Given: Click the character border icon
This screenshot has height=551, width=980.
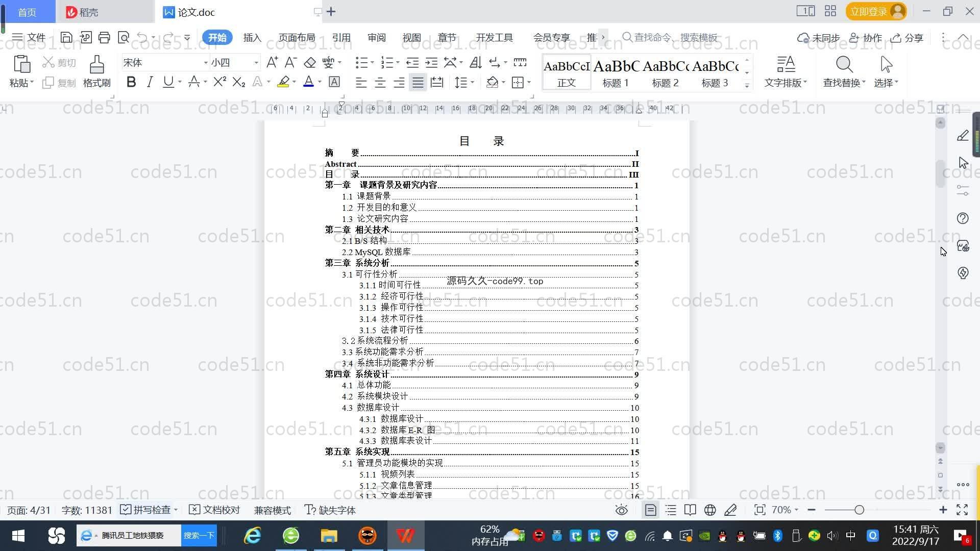Looking at the screenshot, I should pyautogui.click(x=334, y=82).
